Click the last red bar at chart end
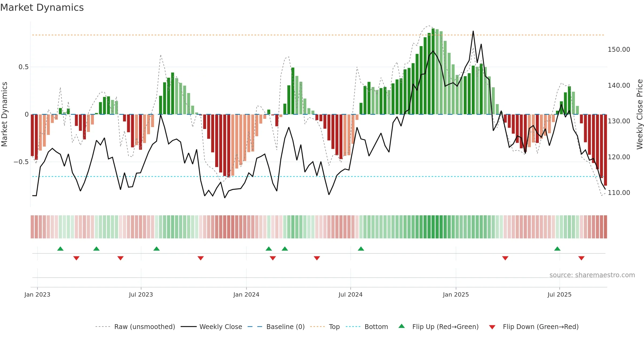This screenshot has height=362, width=644. click(605, 150)
